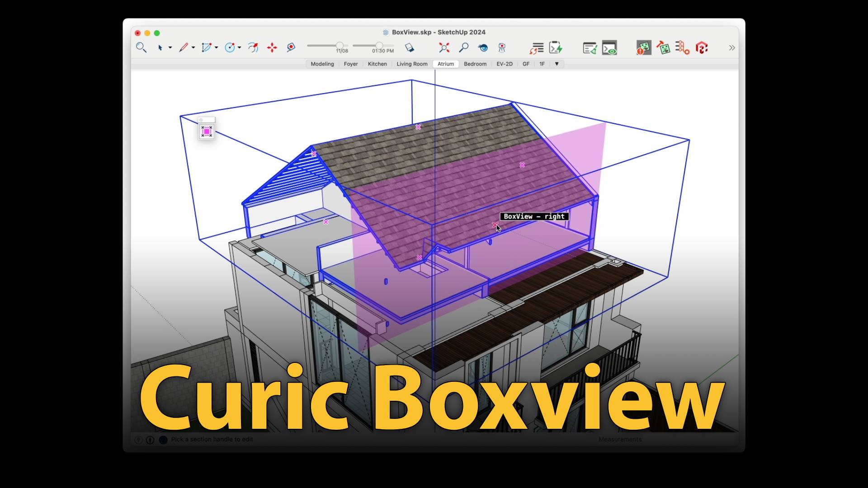This screenshot has width=868, height=488.
Task: Click the Look Around eye tool
Action: point(483,47)
